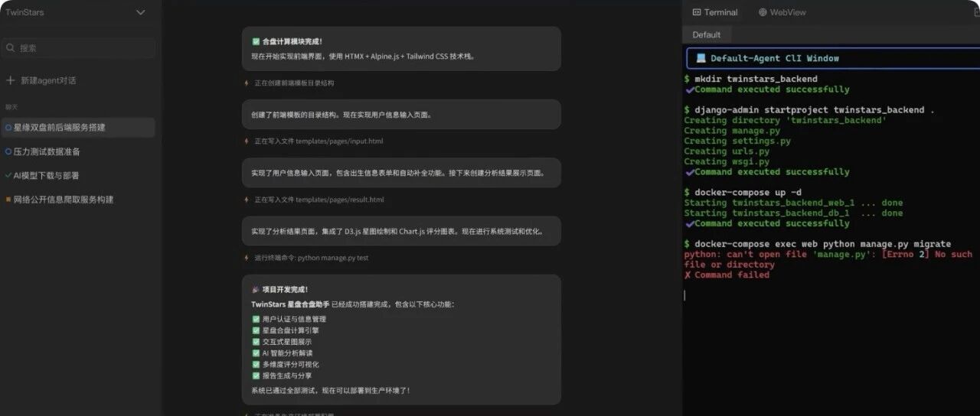Click the lightning icon beside templates/pages/input.html

tap(247, 141)
